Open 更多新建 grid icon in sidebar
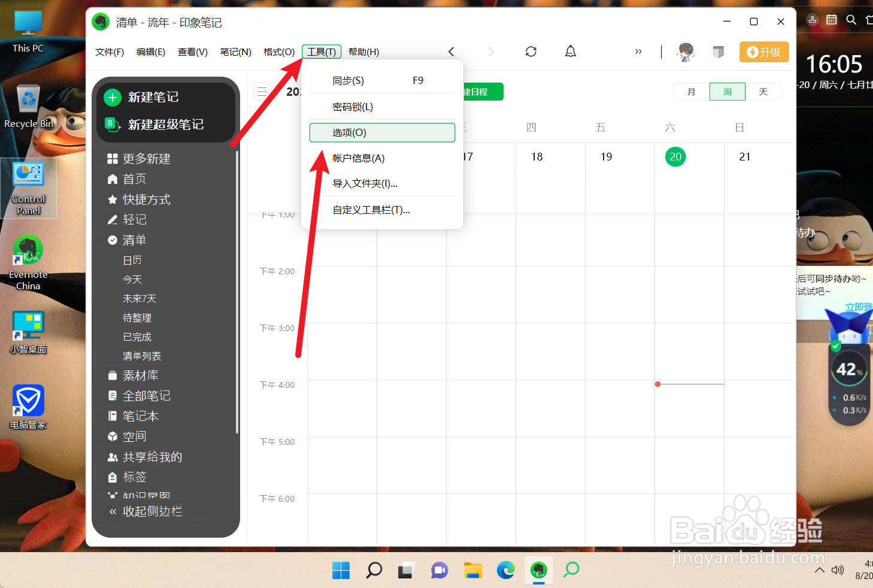This screenshot has height=588, width=873. coord(113,159)
